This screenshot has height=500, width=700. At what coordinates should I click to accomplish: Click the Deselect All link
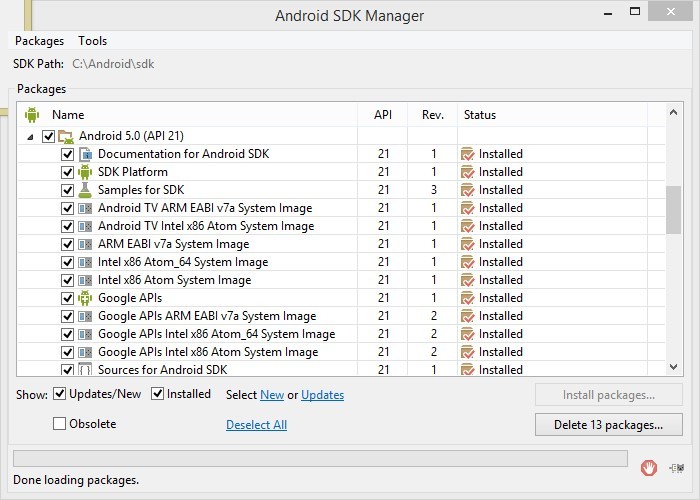(256, 425)
